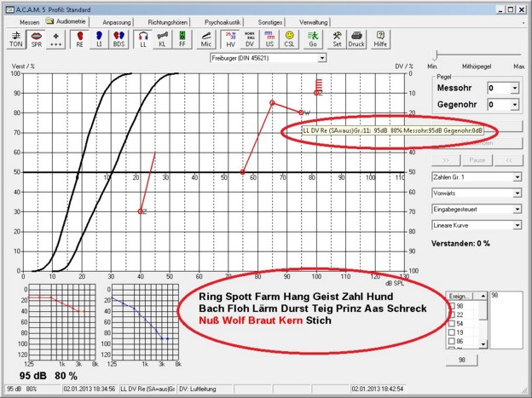This screenshot has width=532, height=398.
Task: Click the blue left-ear audiogram thumbnail
Action: [145, 322]
